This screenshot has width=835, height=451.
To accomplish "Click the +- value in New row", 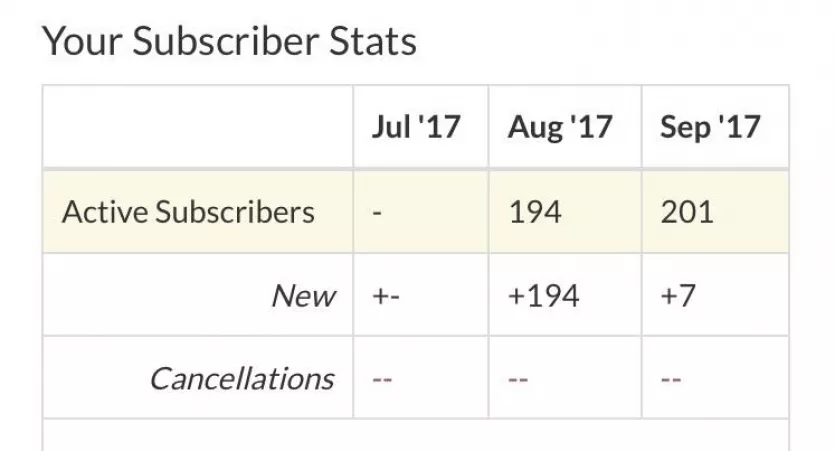I will point(382,296).
